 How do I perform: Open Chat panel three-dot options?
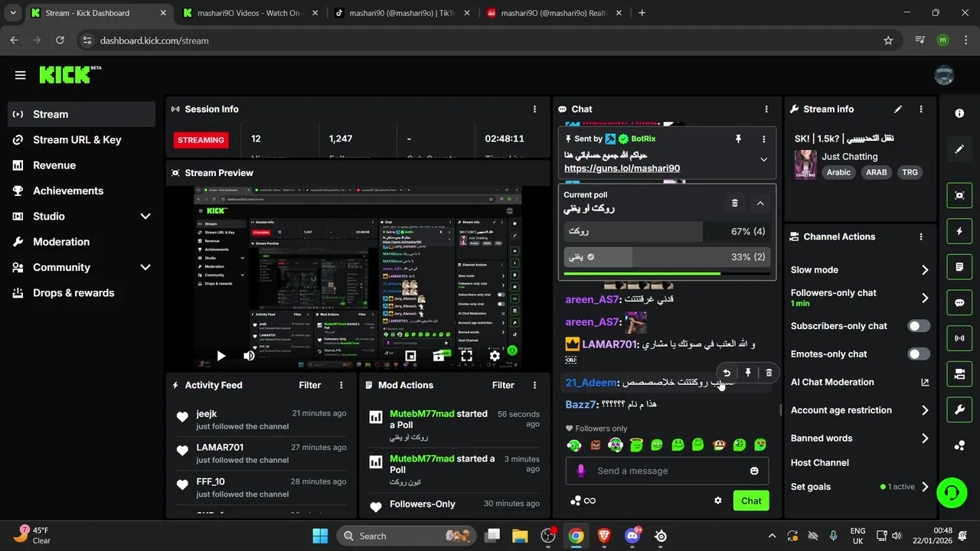coord(766,109)
